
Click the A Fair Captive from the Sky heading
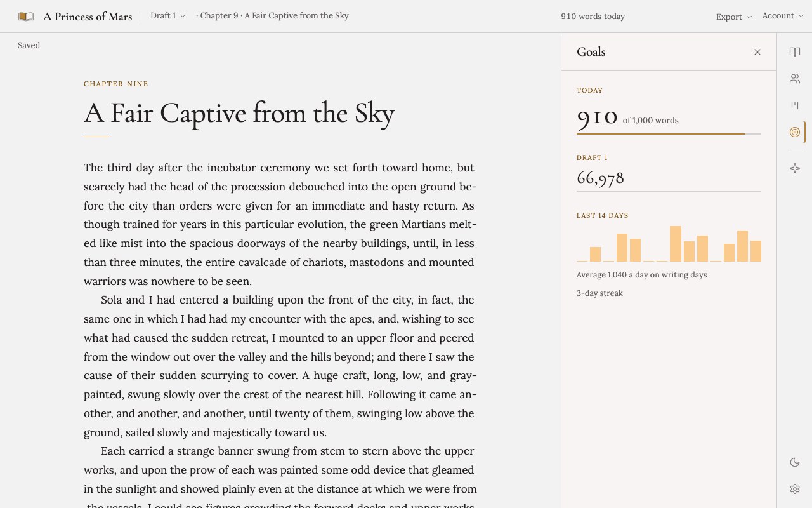click(239, 114)
